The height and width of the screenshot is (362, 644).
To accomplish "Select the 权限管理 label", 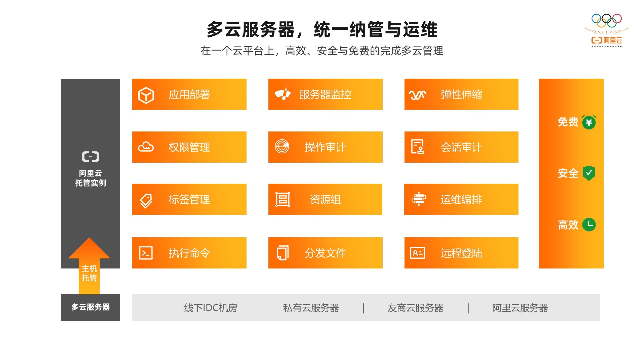I will coord(189,147).
